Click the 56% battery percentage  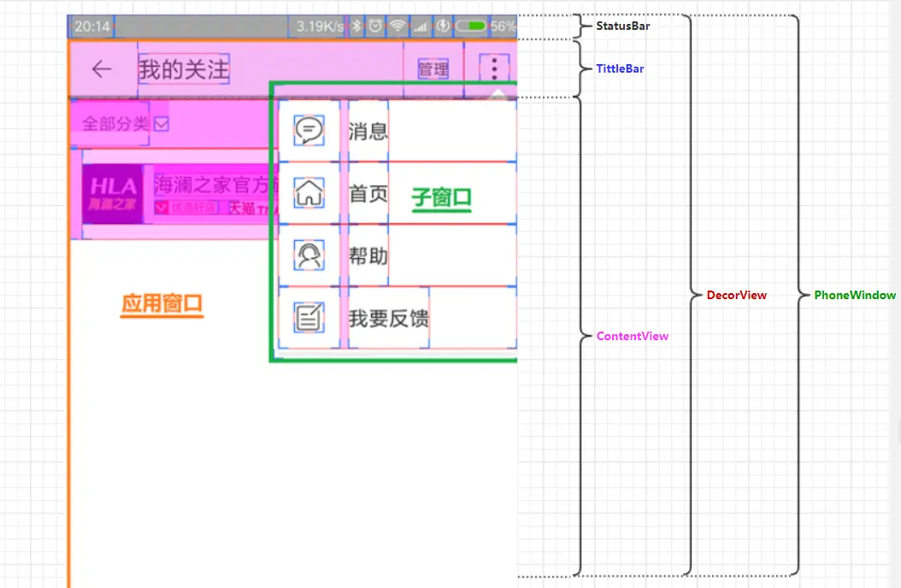point(503,26)
